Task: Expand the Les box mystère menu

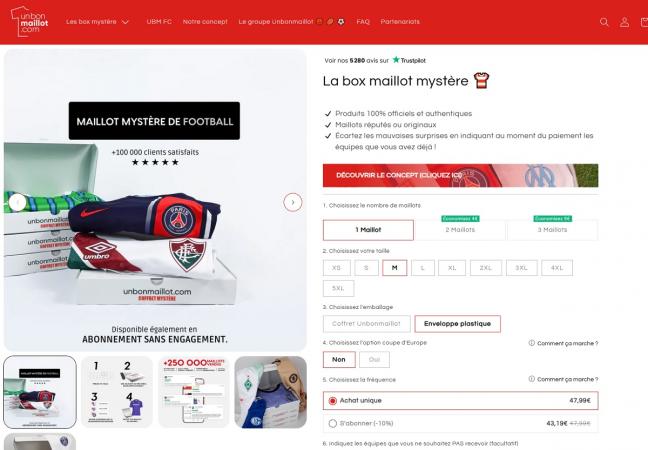Action: [x=98, y=22]
